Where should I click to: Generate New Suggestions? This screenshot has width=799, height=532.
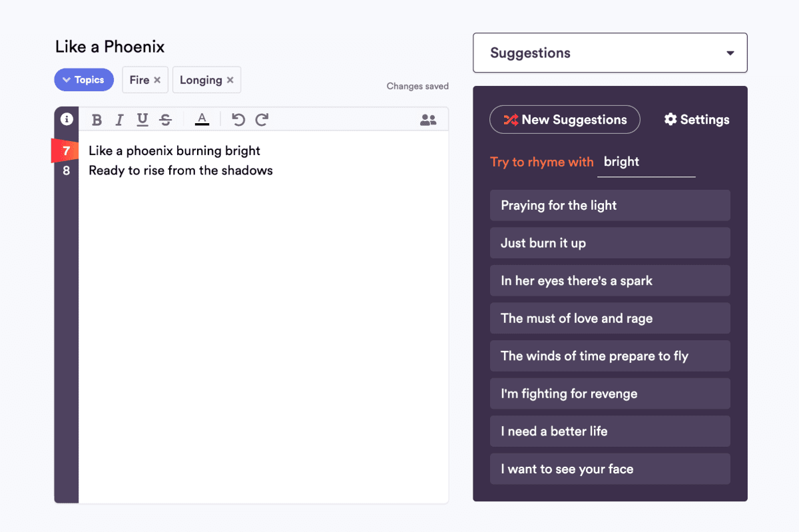[565, 120]
